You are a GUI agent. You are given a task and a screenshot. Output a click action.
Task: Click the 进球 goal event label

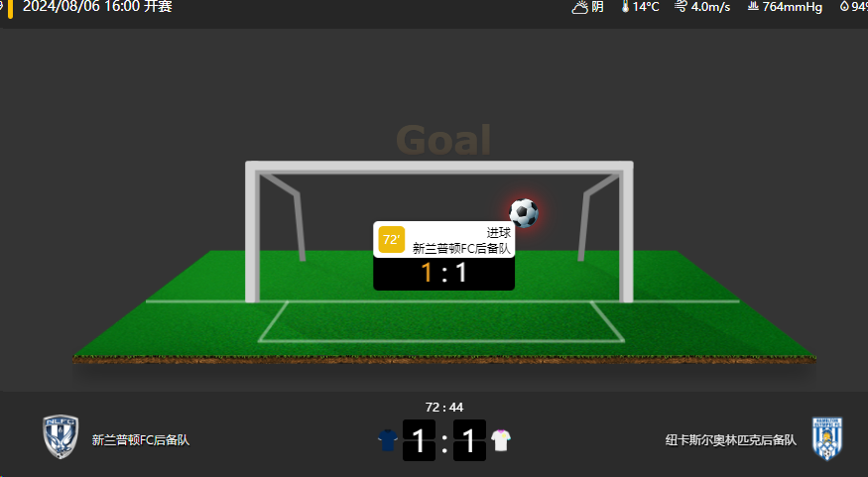498,232
